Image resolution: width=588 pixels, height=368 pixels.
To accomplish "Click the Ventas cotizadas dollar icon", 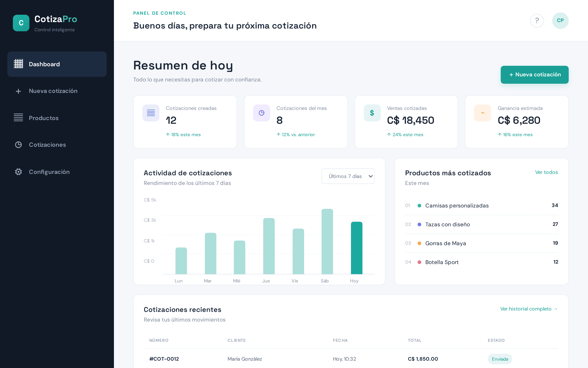I will (372, 113).
